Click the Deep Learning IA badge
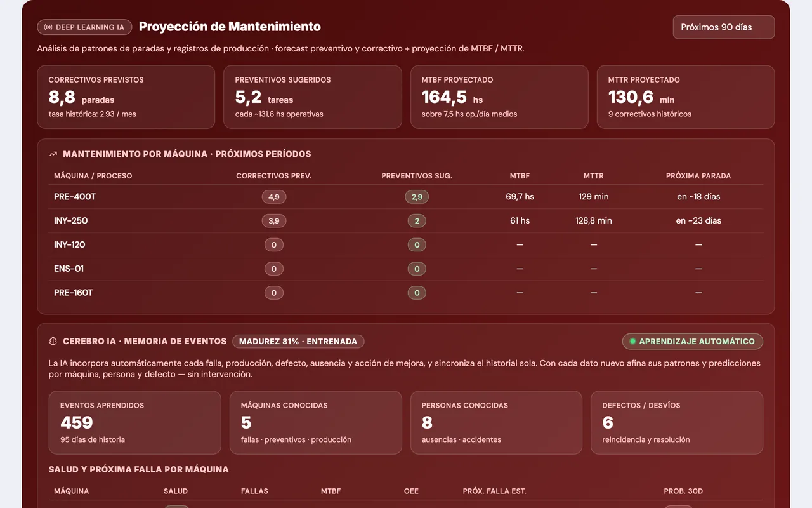The image size is (812, 508). pos(84,27)
